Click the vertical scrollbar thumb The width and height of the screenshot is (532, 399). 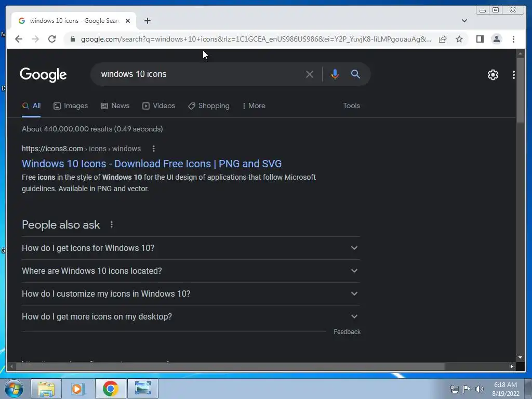pyautogui.click(x=520, y=90)
